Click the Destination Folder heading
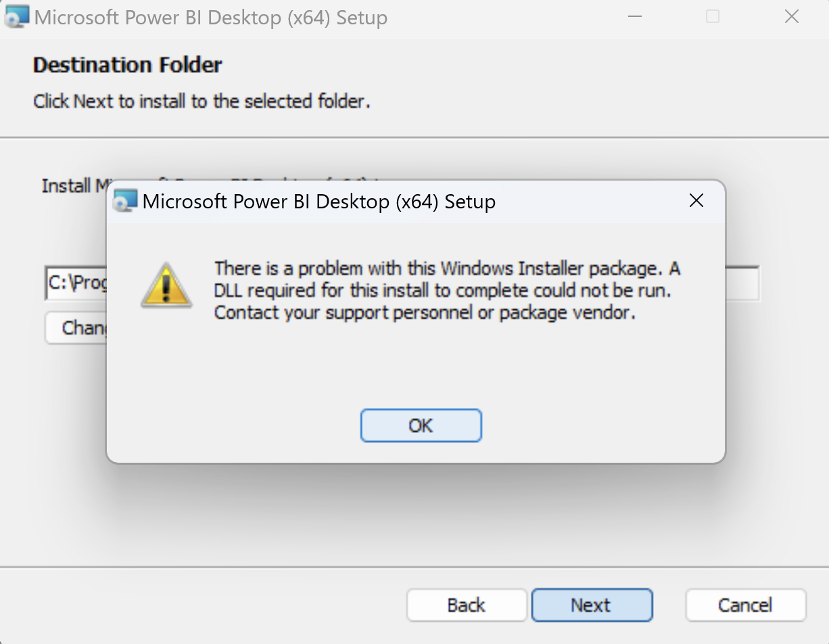This screenshot has width=829, height=644. pyautogui.click(x=127, y=65)
